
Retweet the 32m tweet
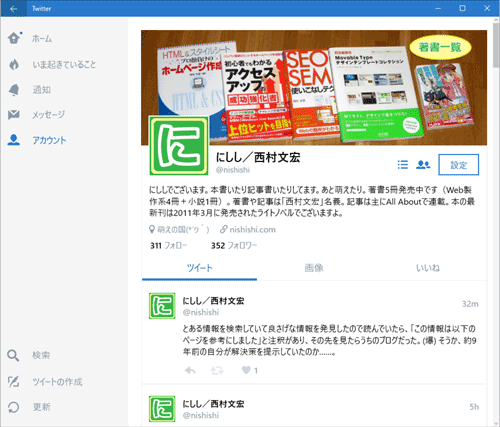point(217,370)
